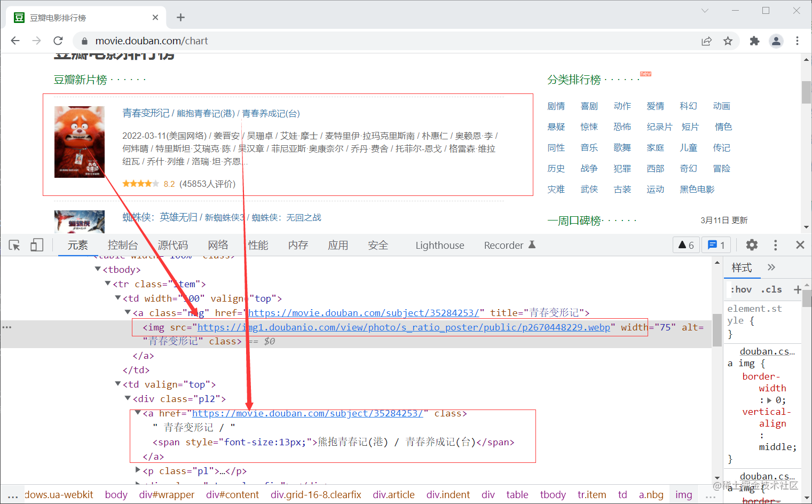
Task: Close the 豆瓣电影排行榜 tab
Action: coord(155,18)
